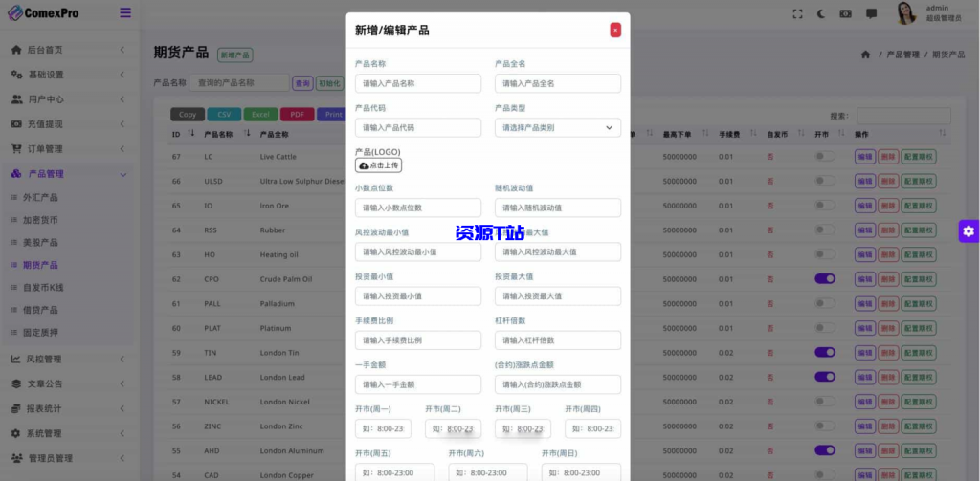Click the 基础设置 gears icon
Screen dimensions: 980x481
tap(17, 75)
